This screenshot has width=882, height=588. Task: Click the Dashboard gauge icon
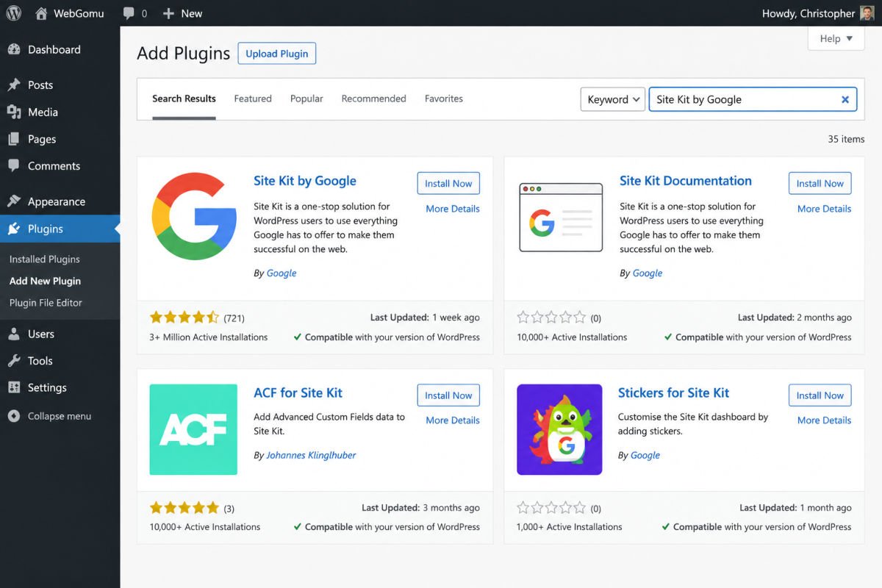[13, 49]
